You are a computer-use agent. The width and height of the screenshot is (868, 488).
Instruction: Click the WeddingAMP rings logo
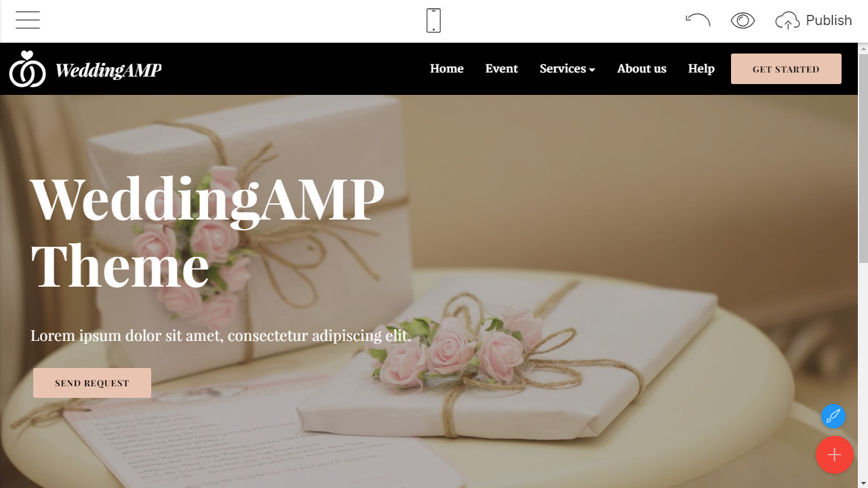click(27, 68)
